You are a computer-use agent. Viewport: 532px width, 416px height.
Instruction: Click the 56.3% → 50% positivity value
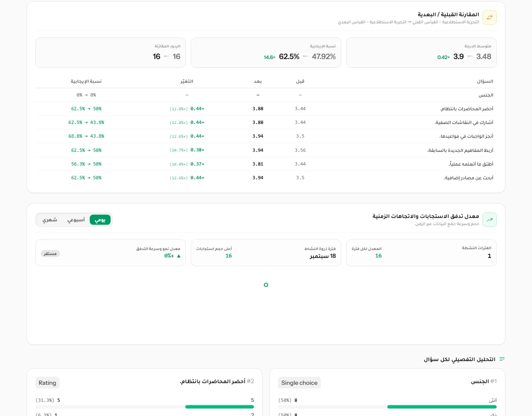click(x=86, y=164)
